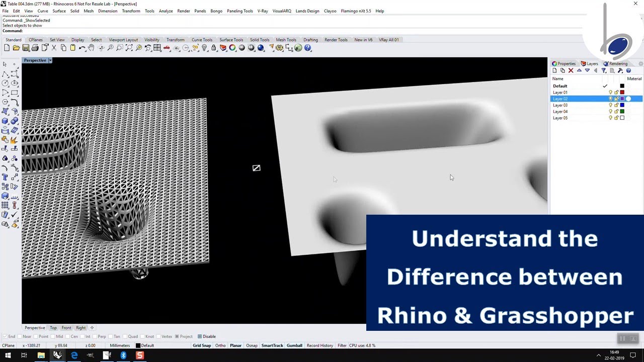This screenshot has width=644, height=362.
Task: Click the Open file folder icon
Action: [16, 48]
